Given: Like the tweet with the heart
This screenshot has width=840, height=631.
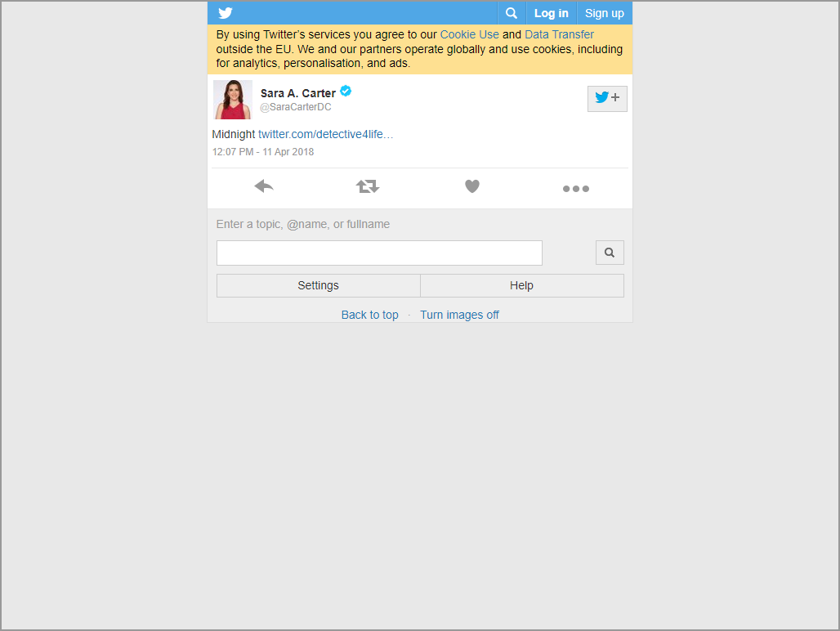Looking at the screenshot, I should click(x=472, y=186).
